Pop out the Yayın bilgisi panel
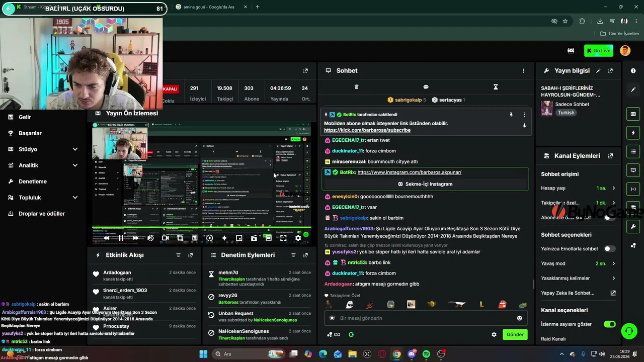 pos(610,71)
